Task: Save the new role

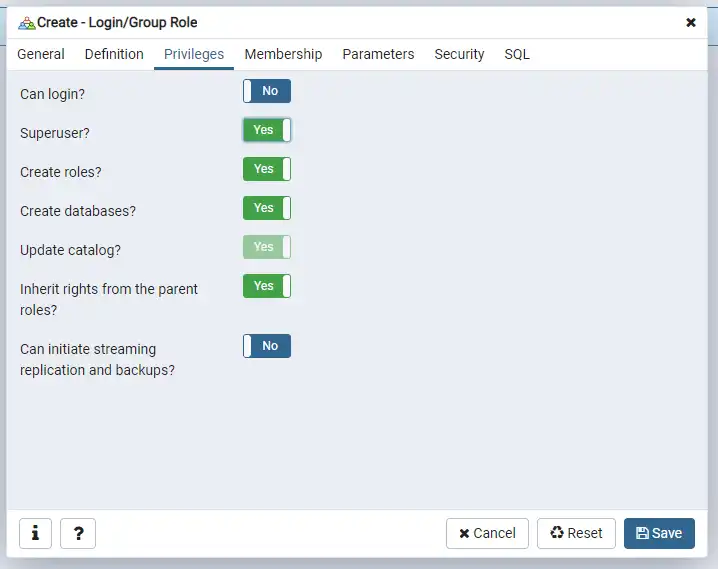Action: [659, 533]
